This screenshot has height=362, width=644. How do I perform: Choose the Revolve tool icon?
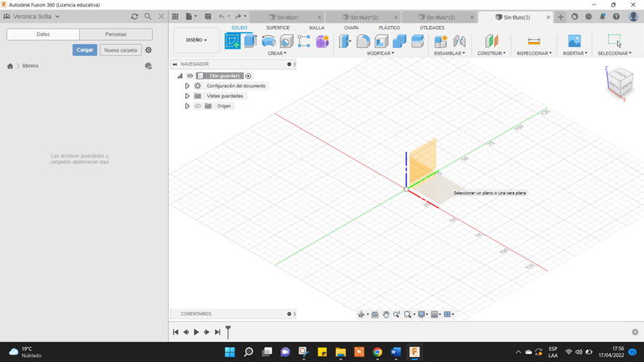click(x=268, y=41)
